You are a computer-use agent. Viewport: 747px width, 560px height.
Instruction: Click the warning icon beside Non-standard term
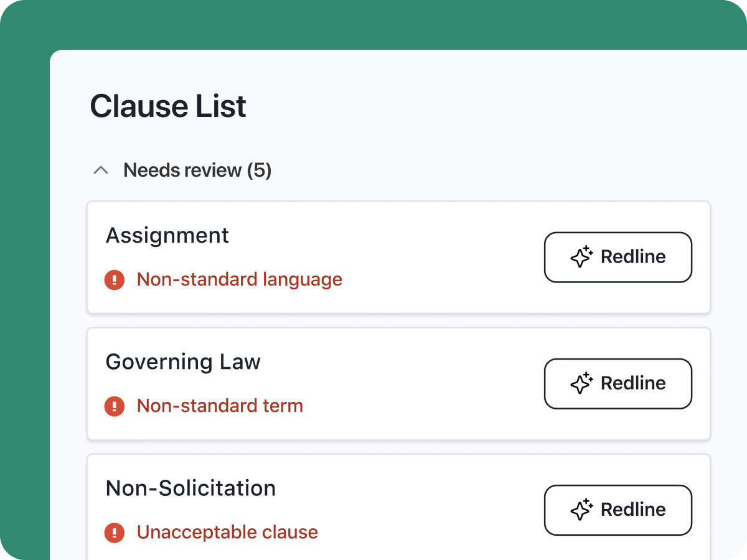coord(115,406)
